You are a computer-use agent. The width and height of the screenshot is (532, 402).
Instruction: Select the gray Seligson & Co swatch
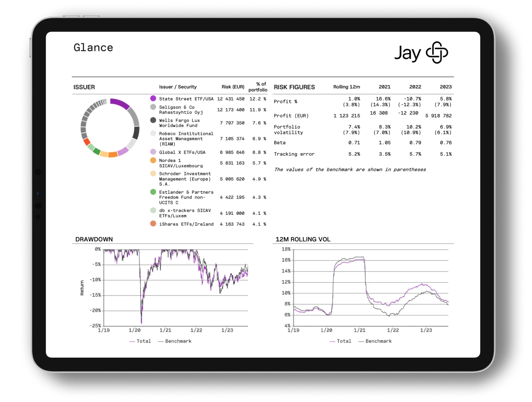point(153,107)
